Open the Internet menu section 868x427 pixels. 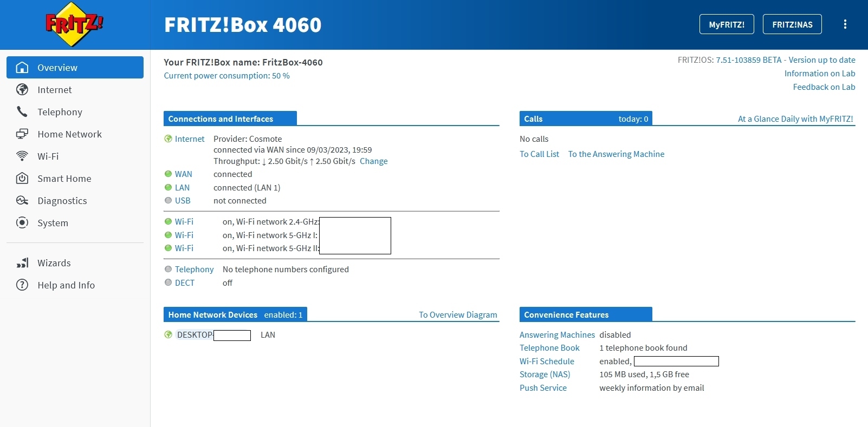coord(75,90)
